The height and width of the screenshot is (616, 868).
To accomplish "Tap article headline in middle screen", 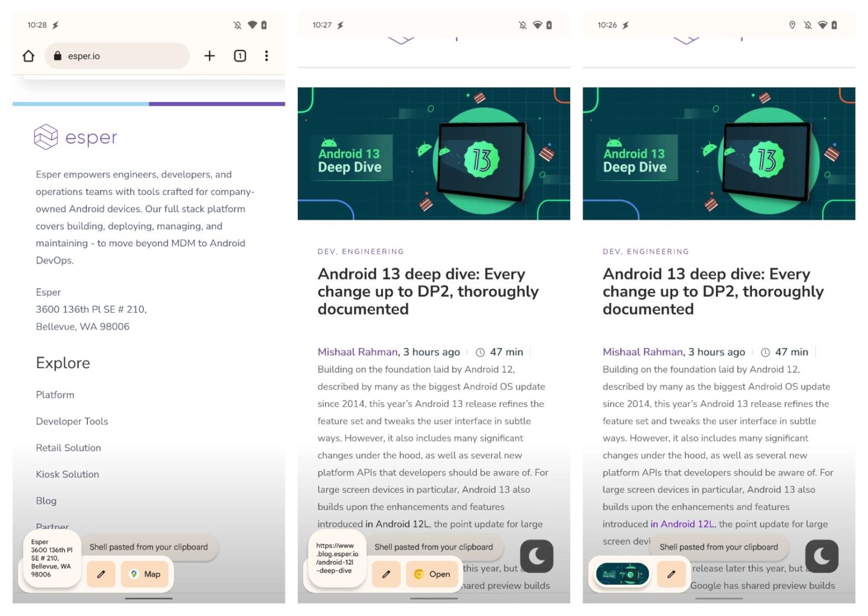I will point(428,291).
